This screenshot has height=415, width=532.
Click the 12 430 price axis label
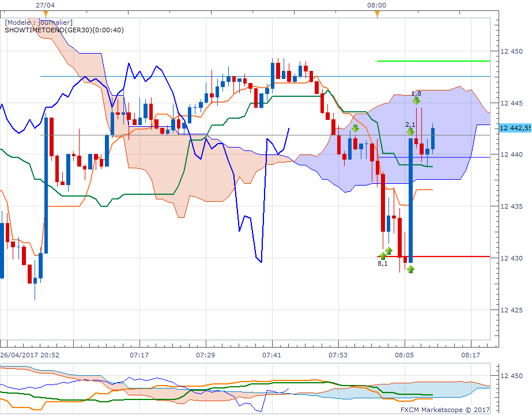tap(511, 258)
